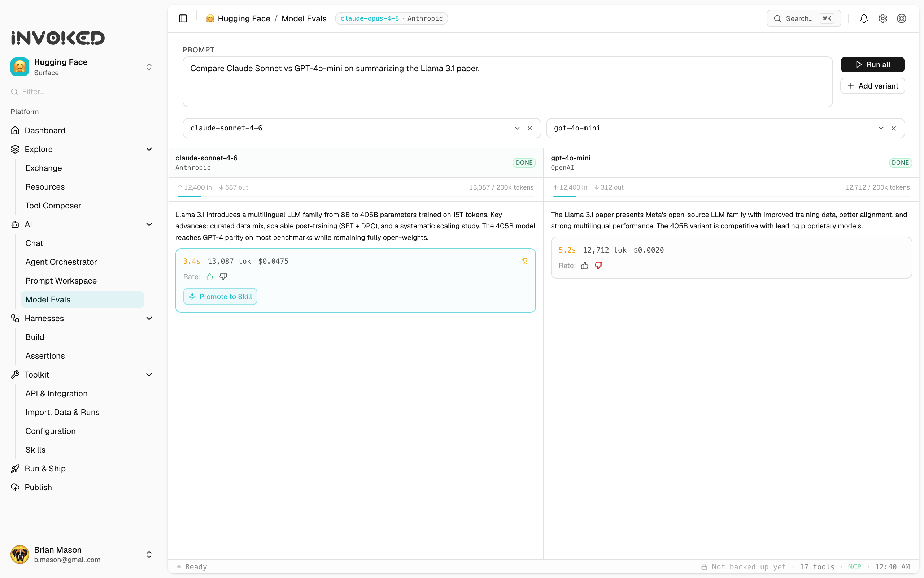Click claude-sonnet-4-6 token usage bar

click(356, 196)
